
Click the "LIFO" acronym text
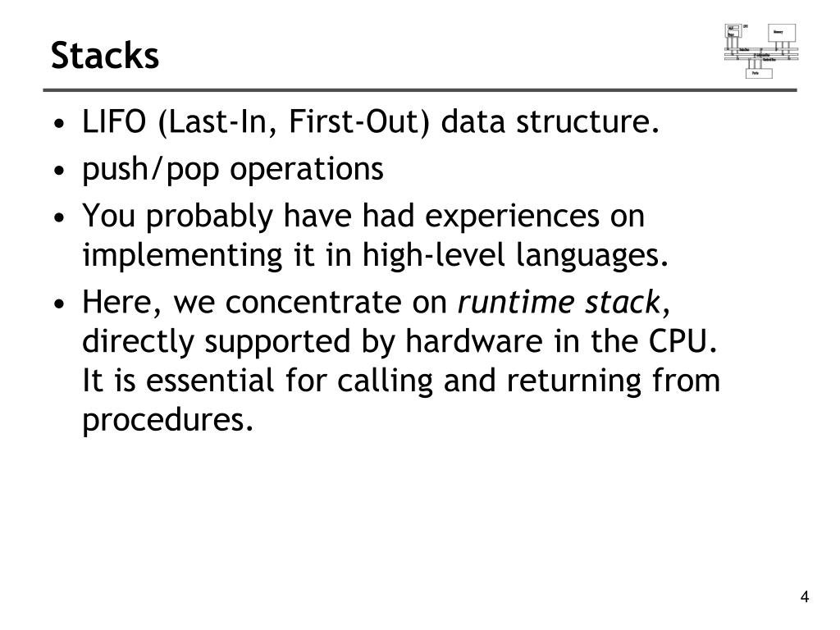114,121
